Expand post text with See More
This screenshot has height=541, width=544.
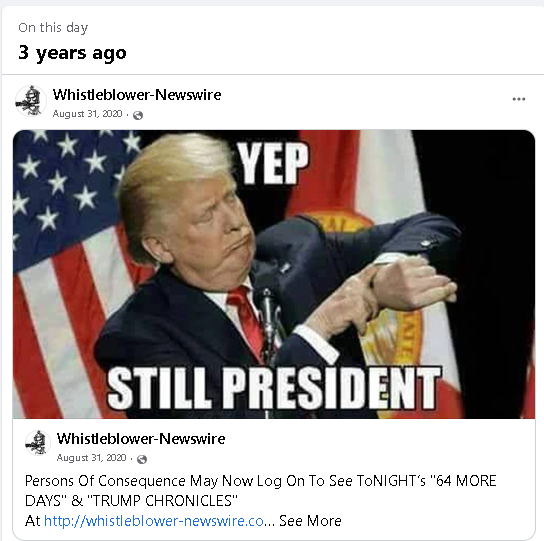(x=310, y=521)
